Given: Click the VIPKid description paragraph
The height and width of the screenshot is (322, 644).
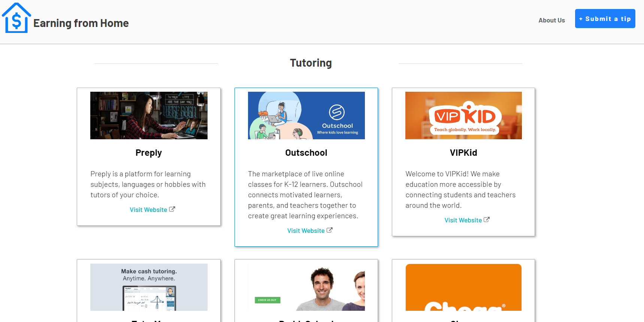Looking at the screenshot, I should click(461, 189).
